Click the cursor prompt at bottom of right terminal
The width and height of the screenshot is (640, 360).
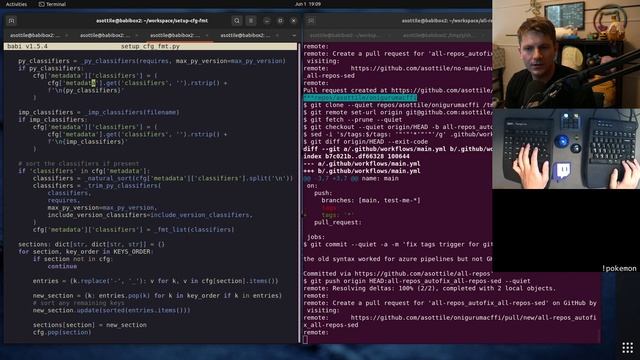click(x=305, y=339)
